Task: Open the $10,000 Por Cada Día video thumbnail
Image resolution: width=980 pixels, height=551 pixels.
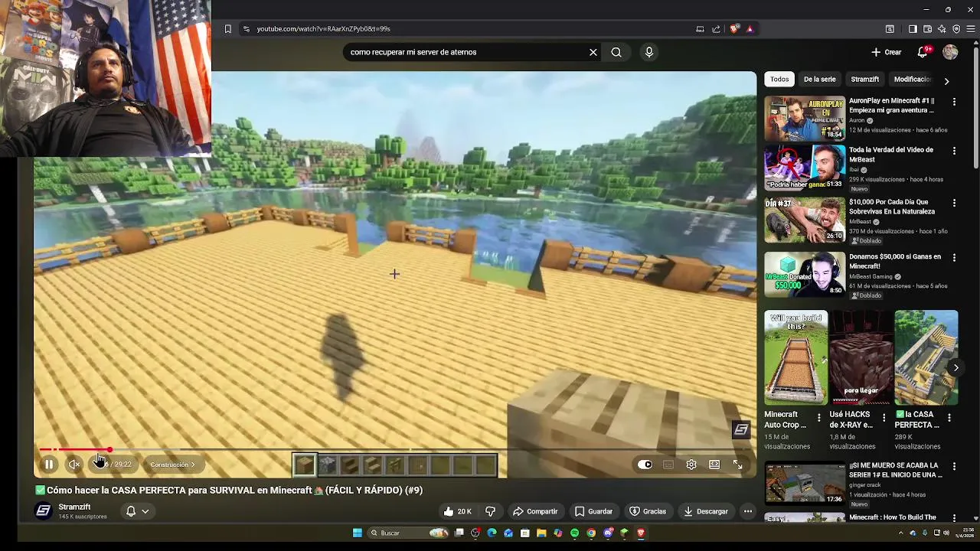Action: (805, 220)
